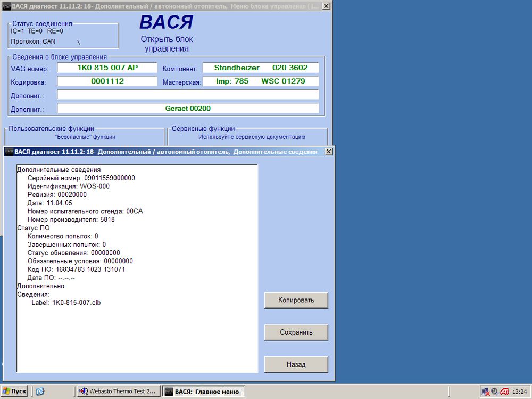Image resolution: width=532 pixels, height=399 pixels.
Task: Click the Дата: 11.04.05 line
Action: [x=50, y=203]
